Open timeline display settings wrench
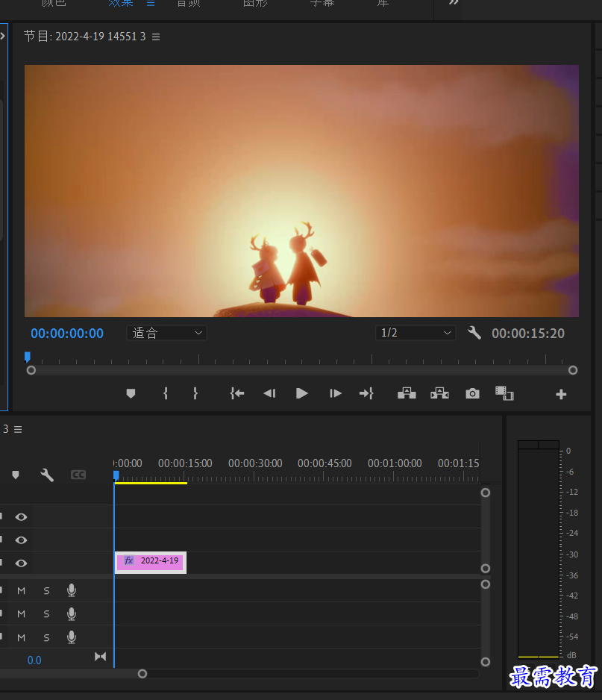Screen dimensions: 602x700 pos(47,475)
